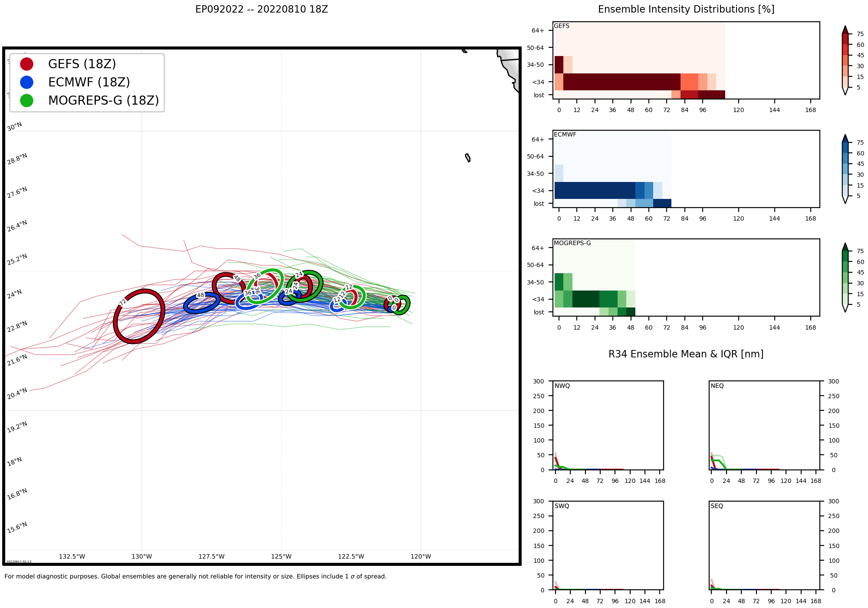Image resolution: width=868 pixels, height=608 pixels.
Task: Click the dark-red GEFS <34 intensity band
Action: pos(621,82)
